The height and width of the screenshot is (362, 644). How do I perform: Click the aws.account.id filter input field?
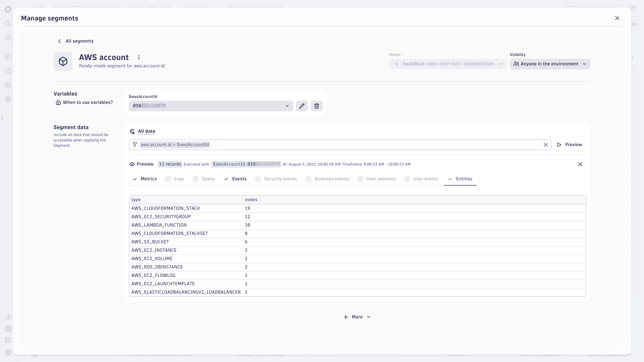[x=340, y=145]
